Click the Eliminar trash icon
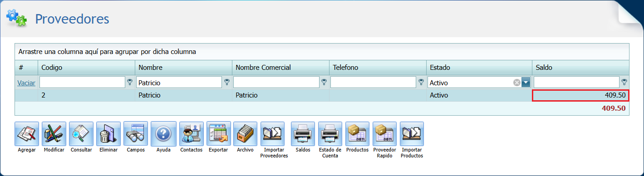644x176 pixels. [108, 134]
